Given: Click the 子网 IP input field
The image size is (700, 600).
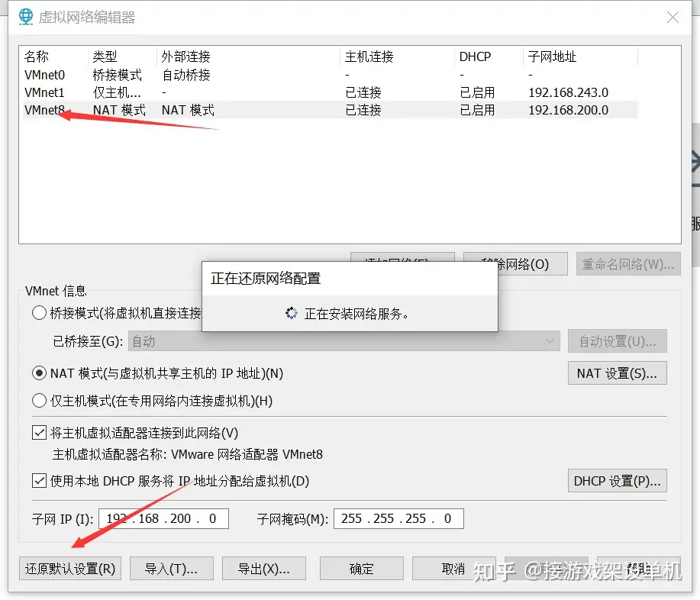Looking at the screenshot, I should click(163, 519).
